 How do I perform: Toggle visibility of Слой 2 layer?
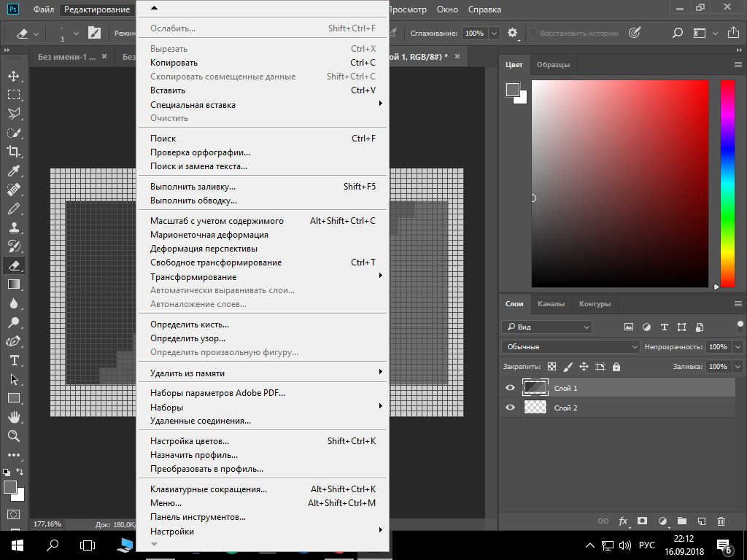[x=510, y=408]
